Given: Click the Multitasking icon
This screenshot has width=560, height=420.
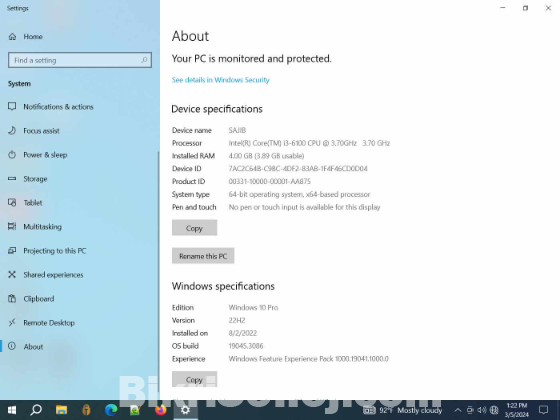Looking at the screenshot, I should [12, 226].
